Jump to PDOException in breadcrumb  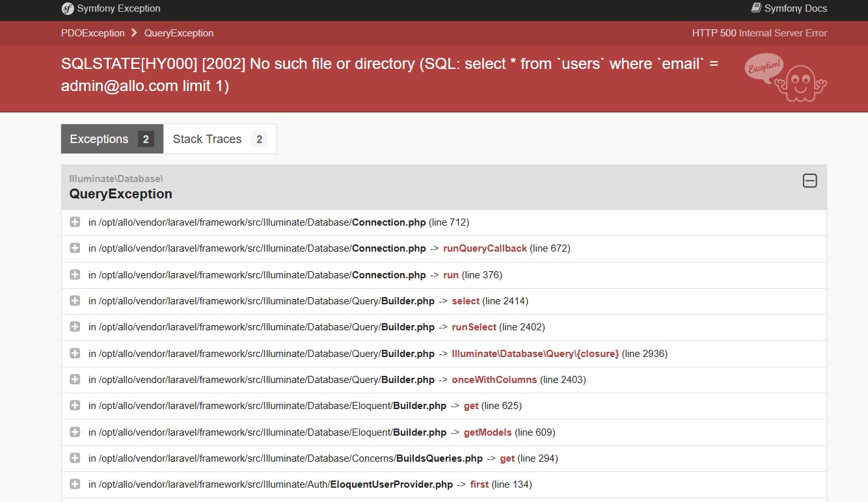(x=92, y=33)
